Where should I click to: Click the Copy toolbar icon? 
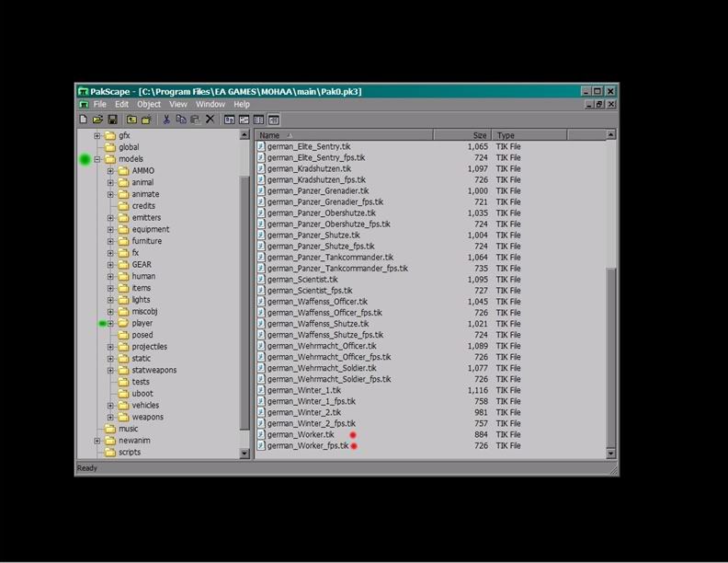click(x=180, y=120)
